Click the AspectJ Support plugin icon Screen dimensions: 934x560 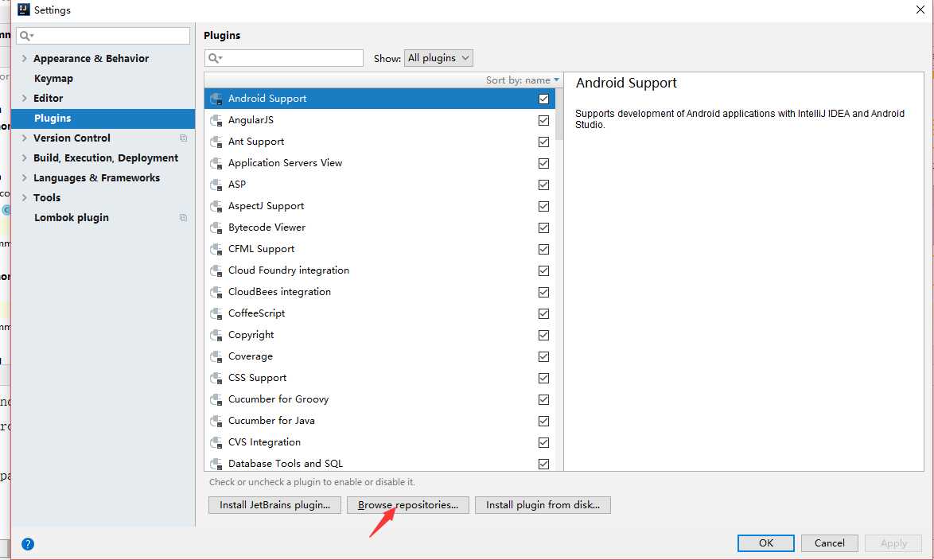[x=217, y=206]
